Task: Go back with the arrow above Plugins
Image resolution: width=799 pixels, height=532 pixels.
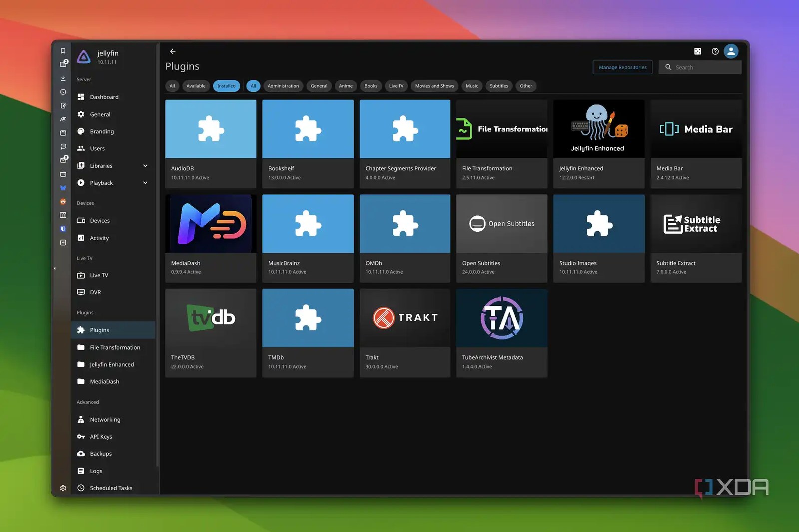Action: pyautogui.click(x=173, y=51)
